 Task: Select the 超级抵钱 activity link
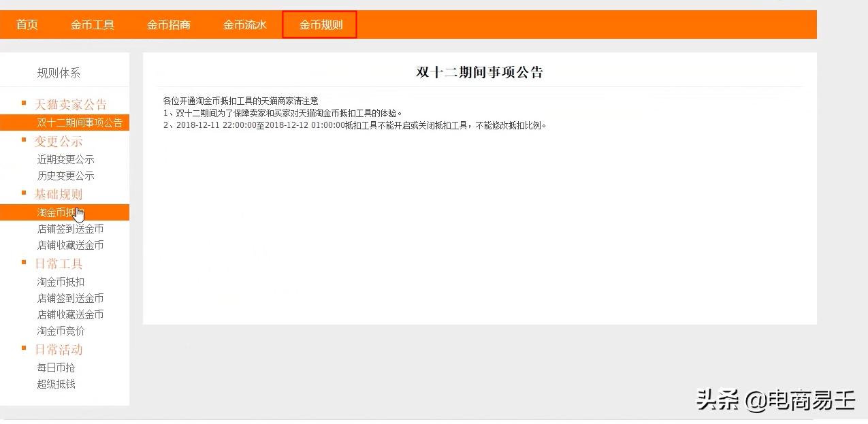[57, 384]
